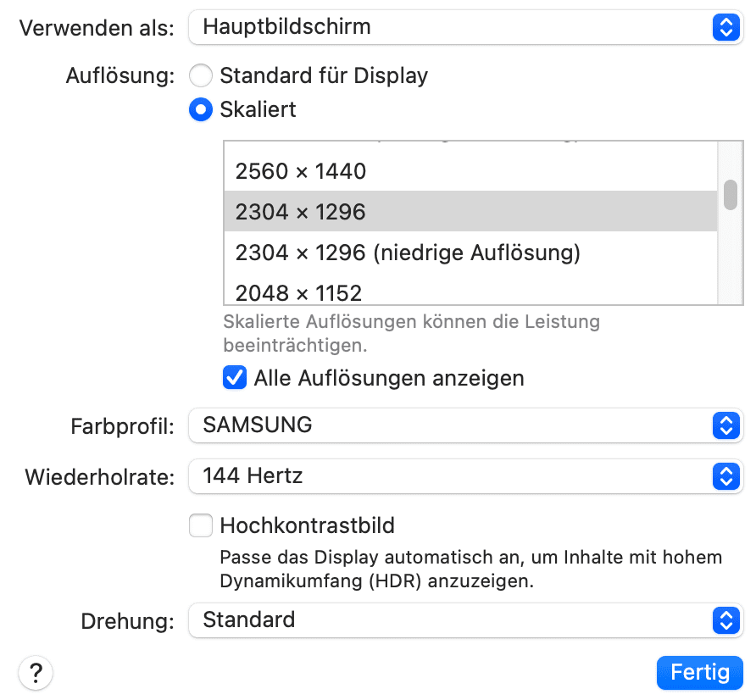The width and height of the screenshot is (756, 700).
Task: Click the Drehung dropdown arrows icon
Action: coord(725,620)
